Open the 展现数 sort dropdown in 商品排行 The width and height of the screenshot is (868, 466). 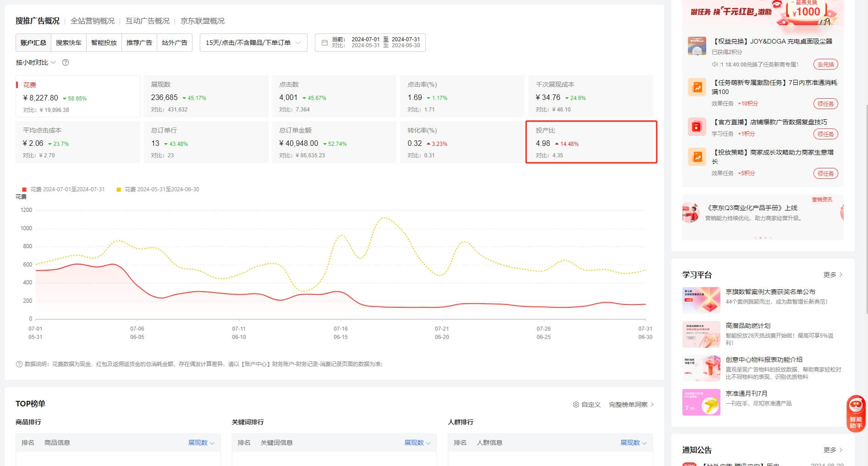coord(201,443)
